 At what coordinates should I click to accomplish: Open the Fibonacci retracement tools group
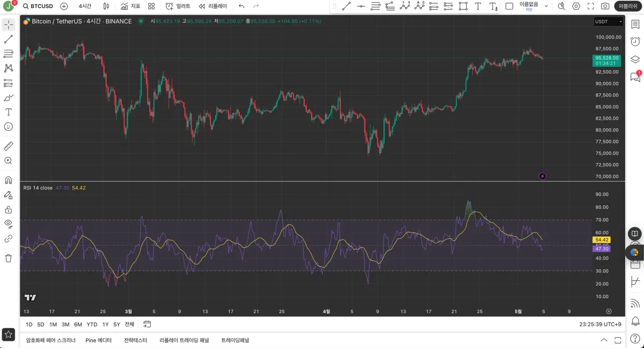(x=9, y=54)
